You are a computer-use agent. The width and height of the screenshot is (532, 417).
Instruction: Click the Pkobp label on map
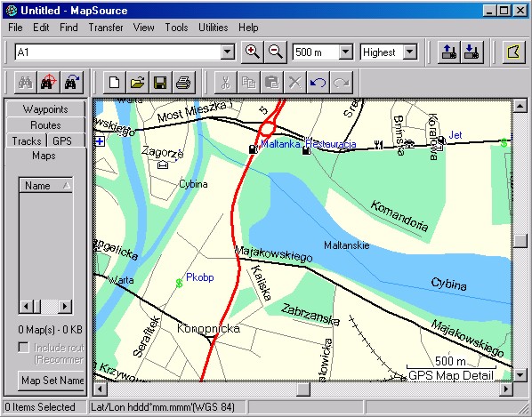pyautogui.click(x=200, y=277)
